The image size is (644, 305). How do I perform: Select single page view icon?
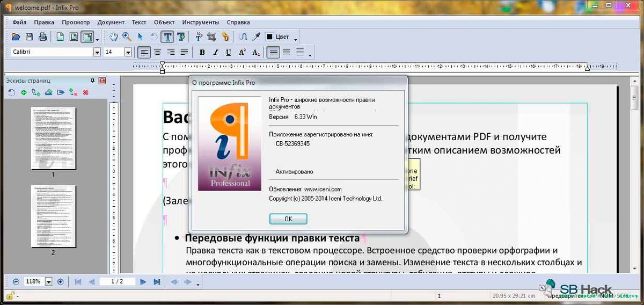[x=60, y=37]
